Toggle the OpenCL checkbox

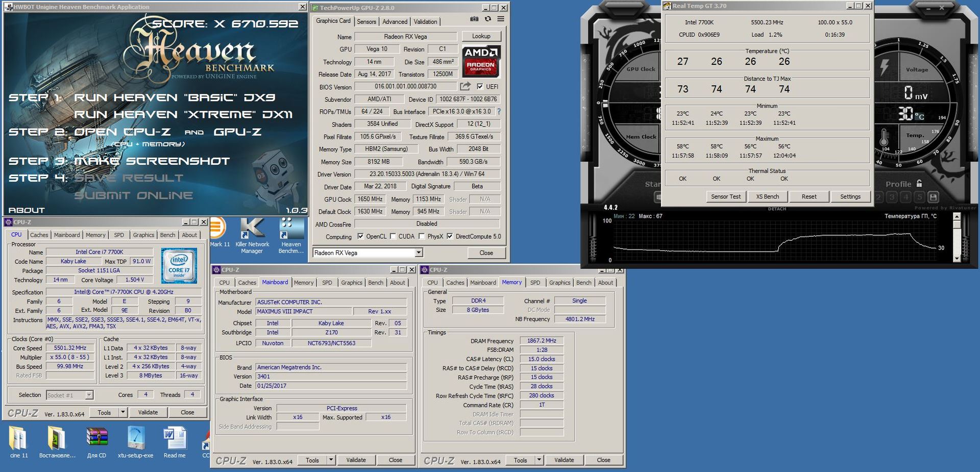360,236
